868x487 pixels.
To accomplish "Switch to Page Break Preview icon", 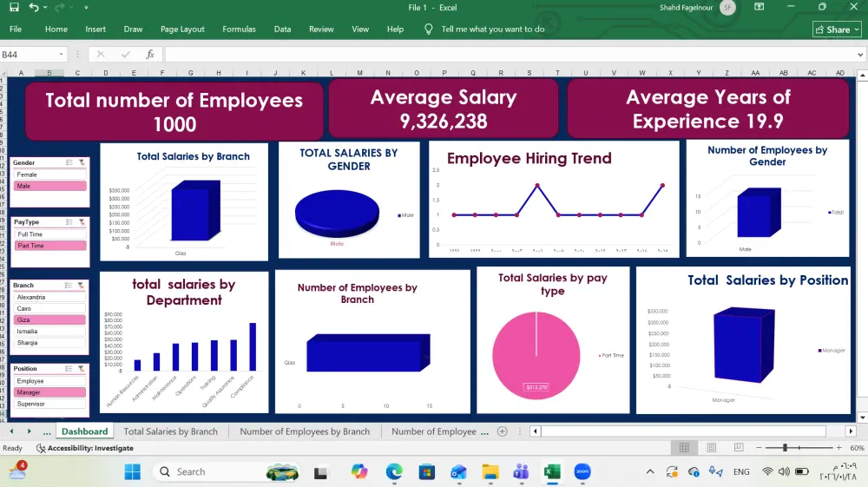I will [739, 448].
